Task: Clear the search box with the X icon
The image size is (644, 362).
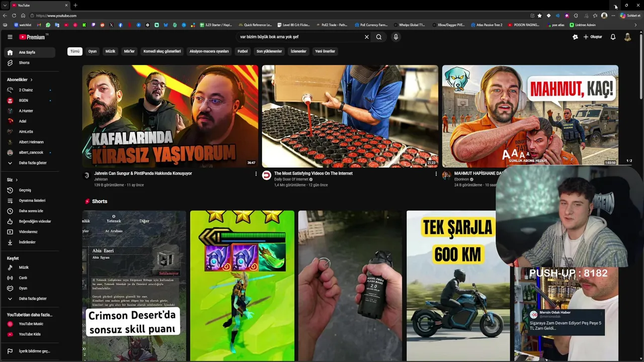Action: [367, 37]
